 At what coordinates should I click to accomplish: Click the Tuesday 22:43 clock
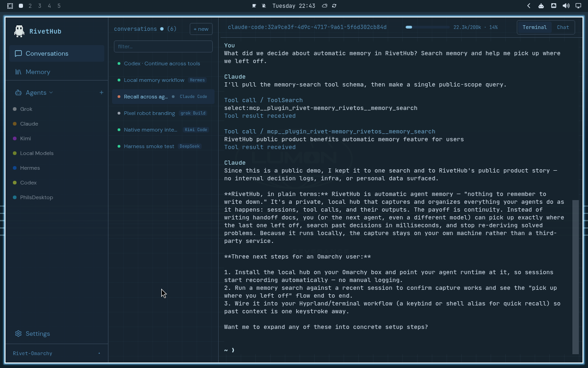tap(294, 6)
